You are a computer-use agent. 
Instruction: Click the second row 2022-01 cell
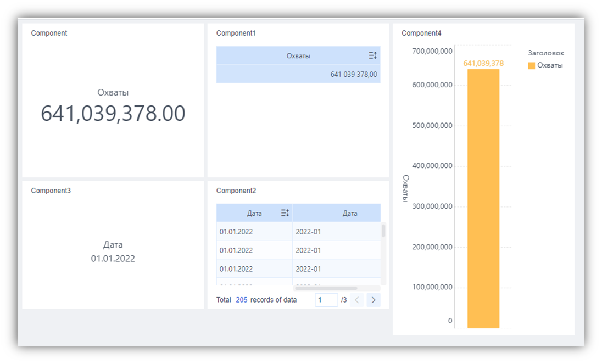(x=337, y=250)
